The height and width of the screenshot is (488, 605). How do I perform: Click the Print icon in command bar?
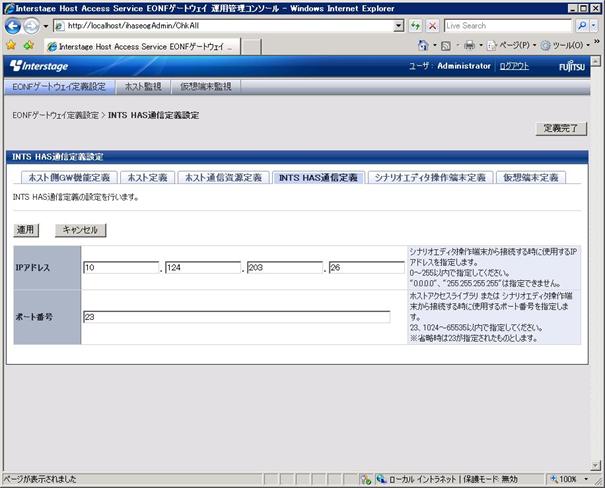tap(470, 46)
